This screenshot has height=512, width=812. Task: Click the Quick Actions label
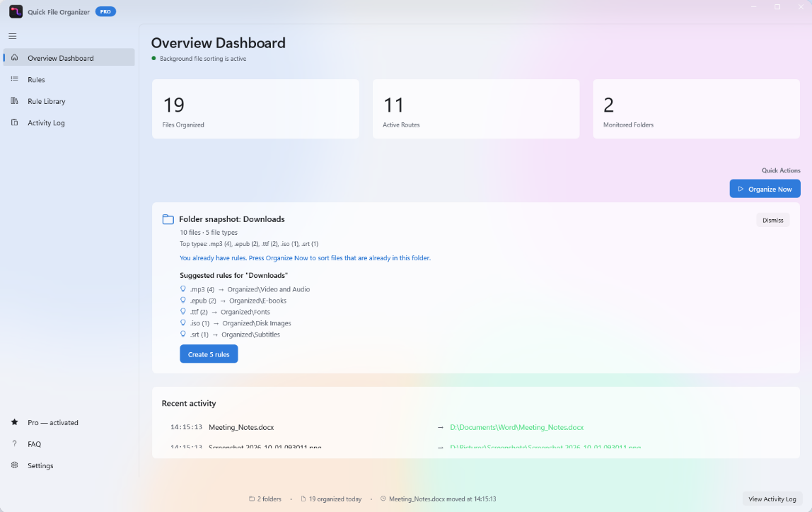[x=781, y=170]
